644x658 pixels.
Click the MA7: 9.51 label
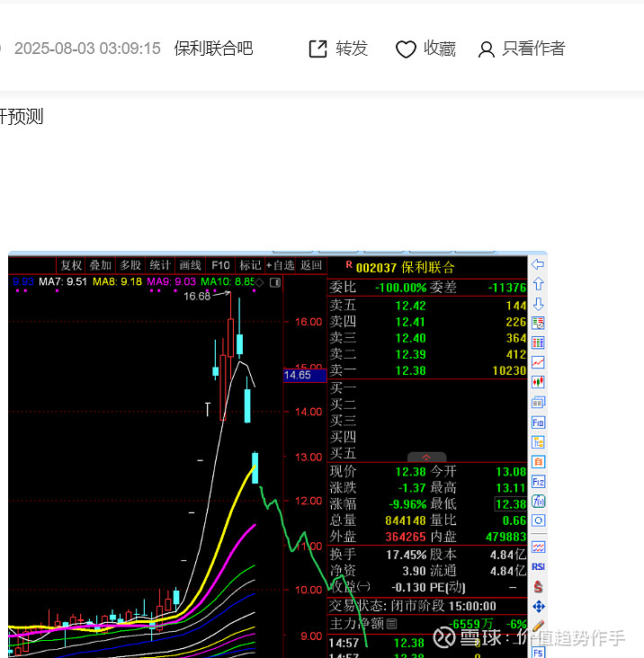point(63,282)
